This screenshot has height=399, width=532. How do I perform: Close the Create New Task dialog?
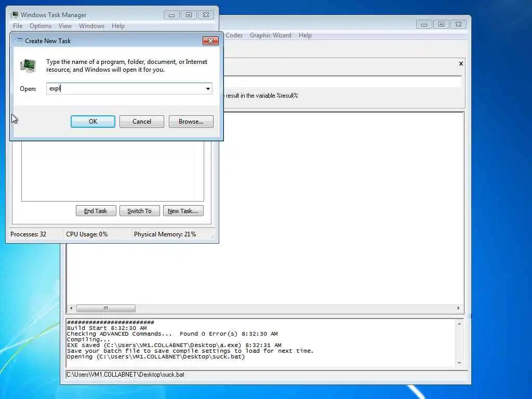tap(210, 41)
